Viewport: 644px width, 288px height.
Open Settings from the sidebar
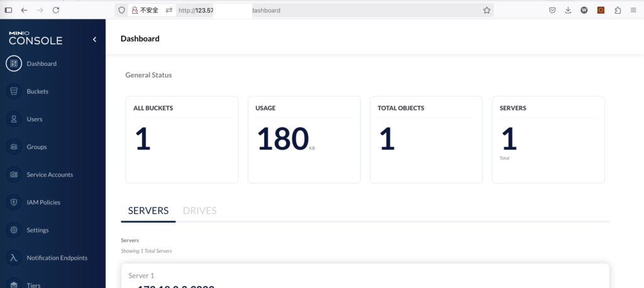coord(38,230)
